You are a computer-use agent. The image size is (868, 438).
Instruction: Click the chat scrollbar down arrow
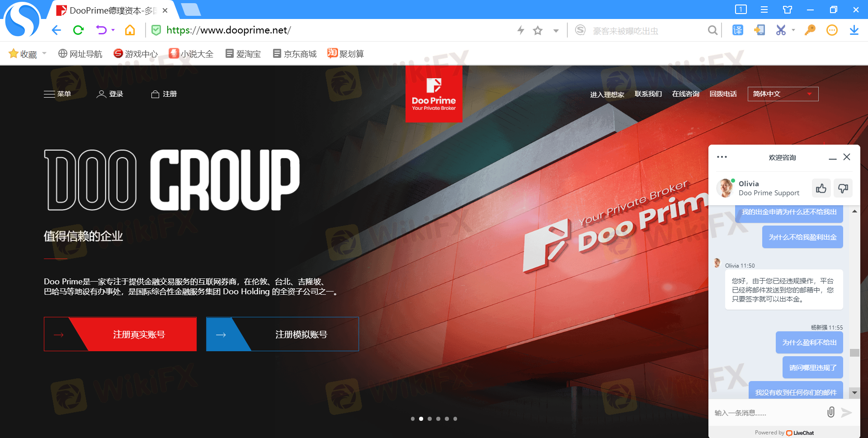pos(854,393)
